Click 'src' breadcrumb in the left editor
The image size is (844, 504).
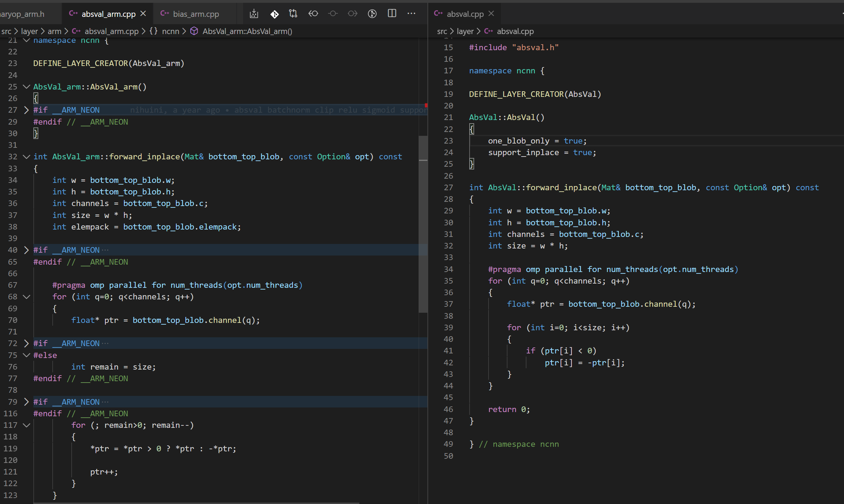click(x=6, y=31)
